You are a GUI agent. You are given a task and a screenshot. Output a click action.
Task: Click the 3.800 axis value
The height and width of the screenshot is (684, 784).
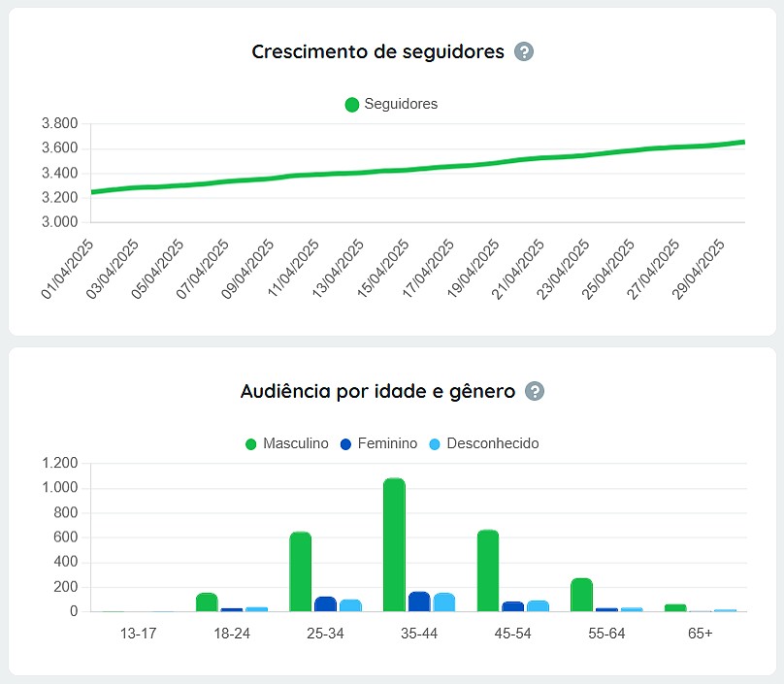coord(59,123)
